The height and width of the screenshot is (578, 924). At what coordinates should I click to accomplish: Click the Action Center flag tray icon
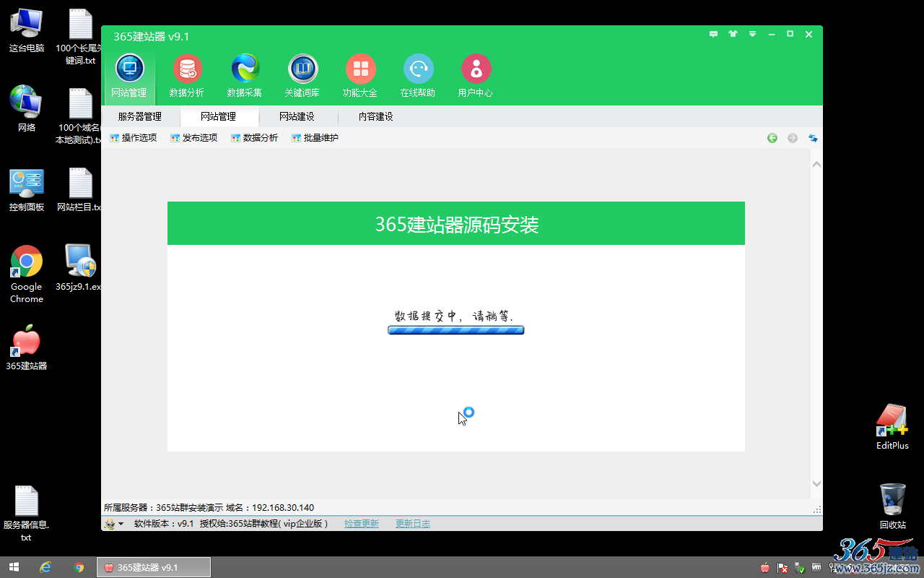click(x=783, y=568)
